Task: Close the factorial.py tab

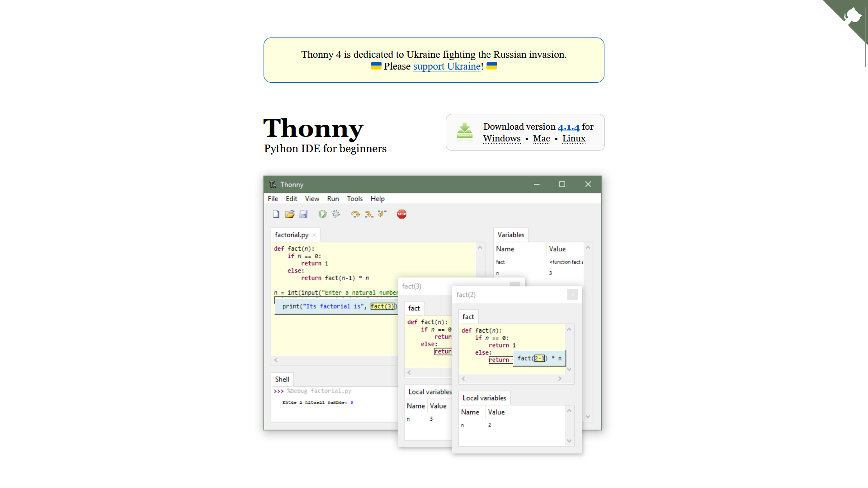Action: click(314, 235)
